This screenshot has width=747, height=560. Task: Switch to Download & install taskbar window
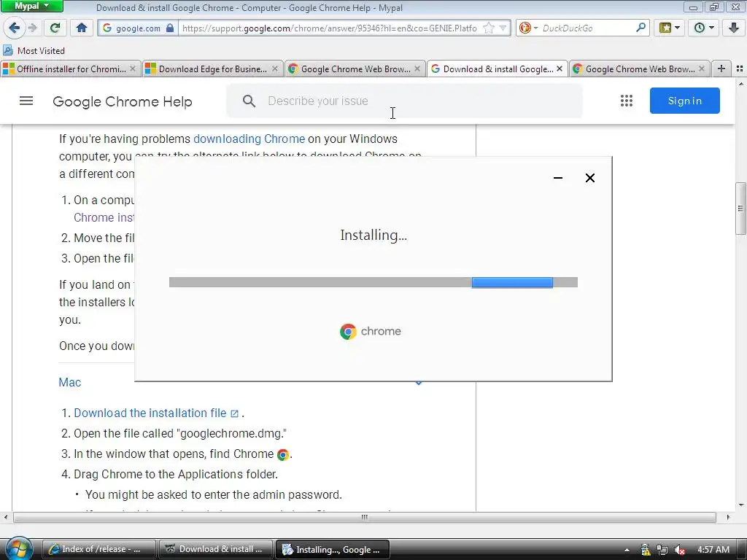(216, 549)
